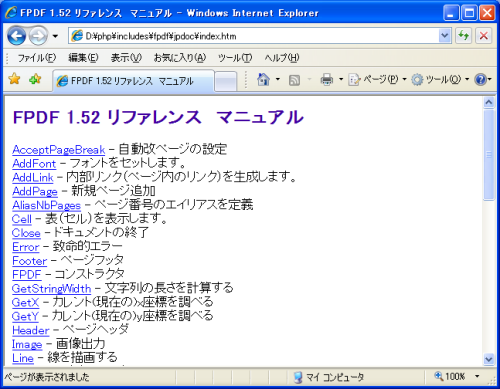This screenshot has height=389, width=500.
Task: Open the AcceptPageBreak link
Action: [59, 150]
